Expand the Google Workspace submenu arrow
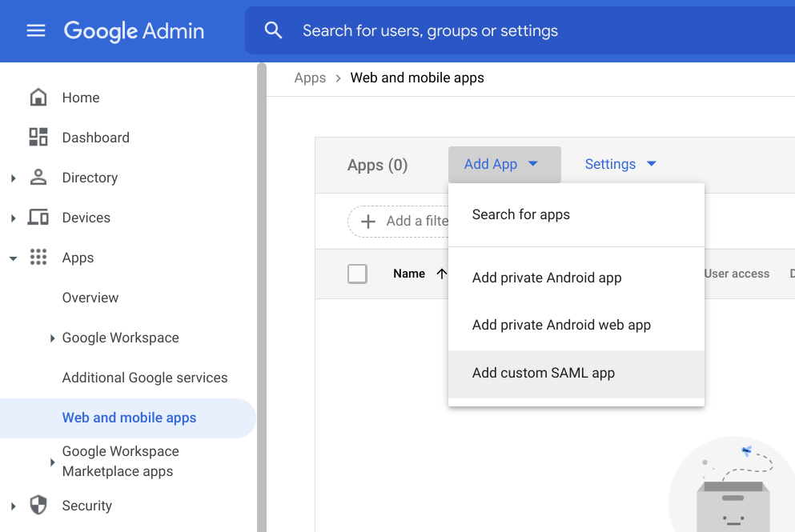Screen dimensions: 795x532 tap(52, 338)
